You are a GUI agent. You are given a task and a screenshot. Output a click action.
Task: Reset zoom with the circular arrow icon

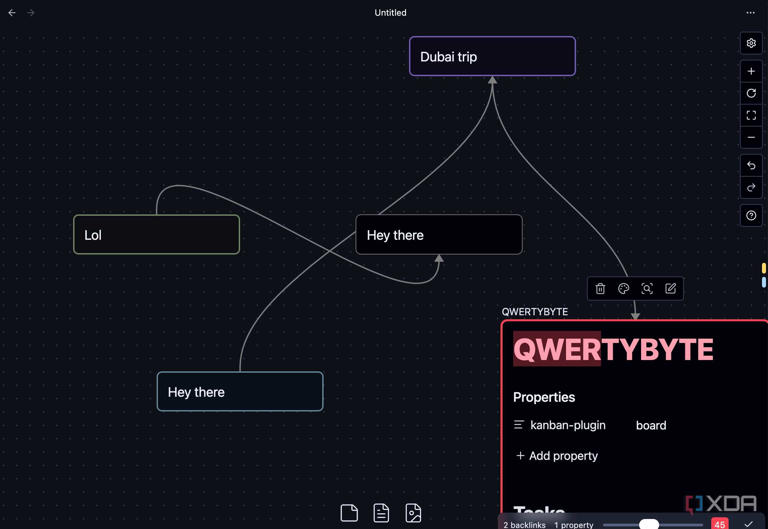pos(751,93)
